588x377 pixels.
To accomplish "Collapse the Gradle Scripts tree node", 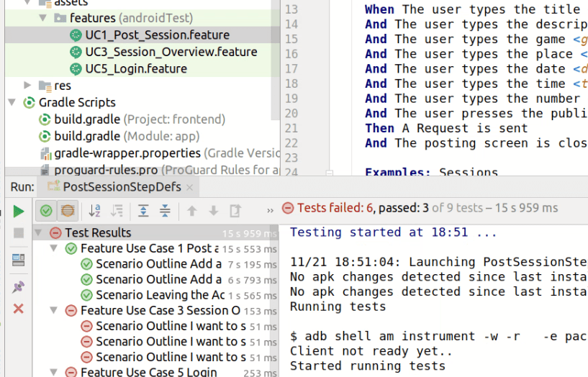I will [12, 102].
